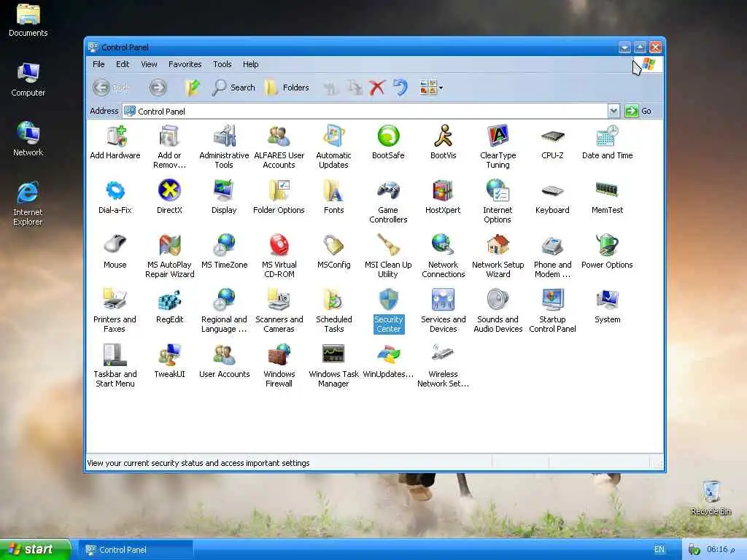
Task: Open the Fonts folder icon
Action: point(333,197)
